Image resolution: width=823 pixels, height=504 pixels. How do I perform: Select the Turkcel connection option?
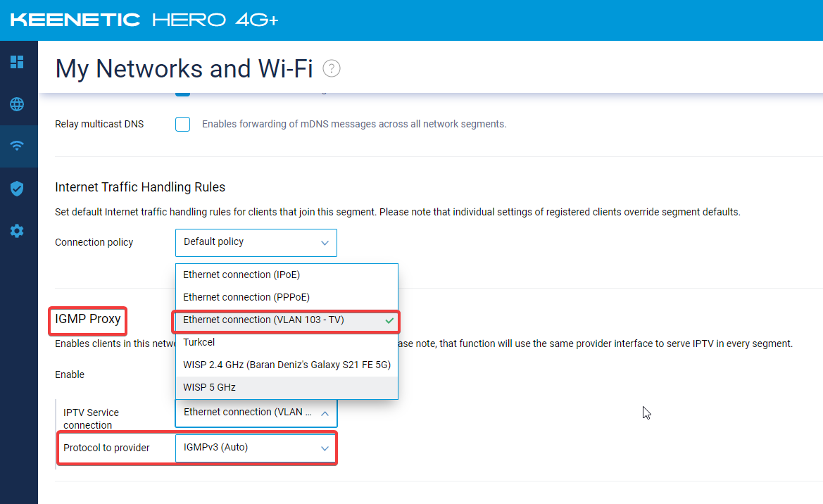[287, 342]
